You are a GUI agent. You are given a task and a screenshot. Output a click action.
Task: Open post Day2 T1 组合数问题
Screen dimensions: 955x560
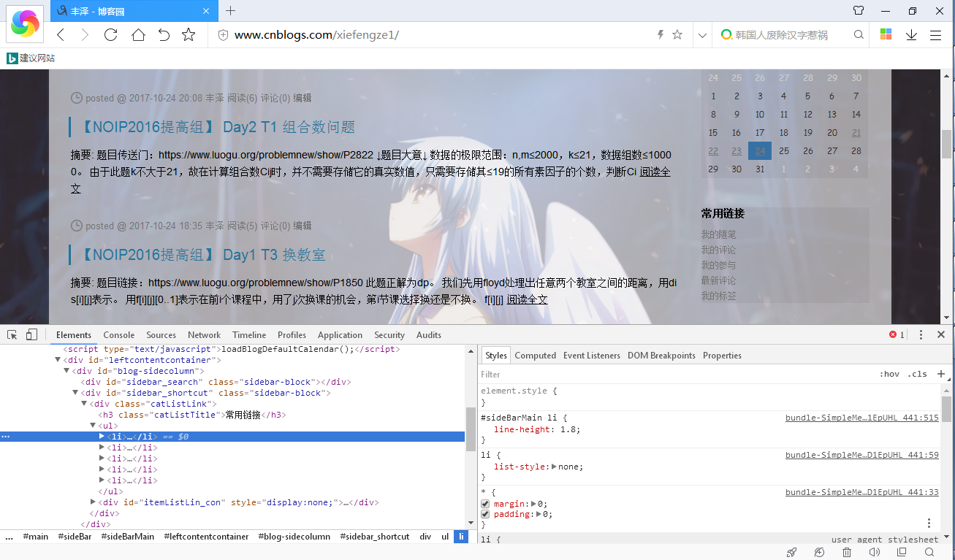[x=216, y=127]
